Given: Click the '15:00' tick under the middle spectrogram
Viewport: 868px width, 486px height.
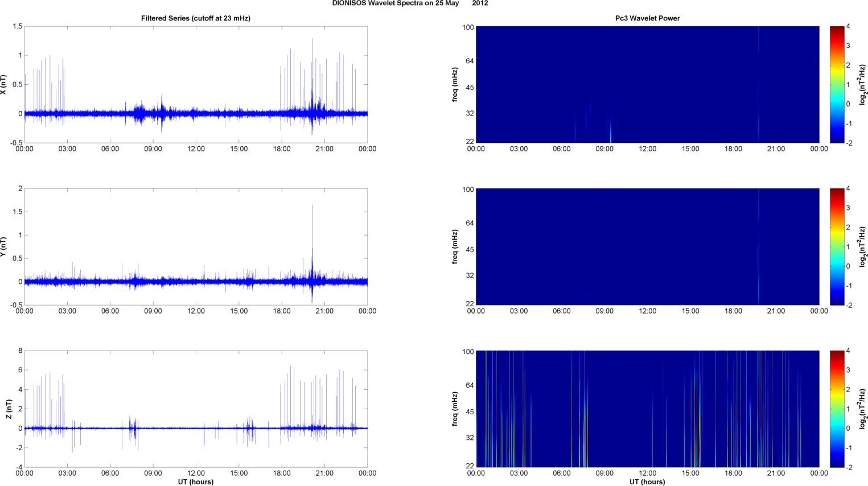Looking at the screenshot, I should click(x=690, y=311).
